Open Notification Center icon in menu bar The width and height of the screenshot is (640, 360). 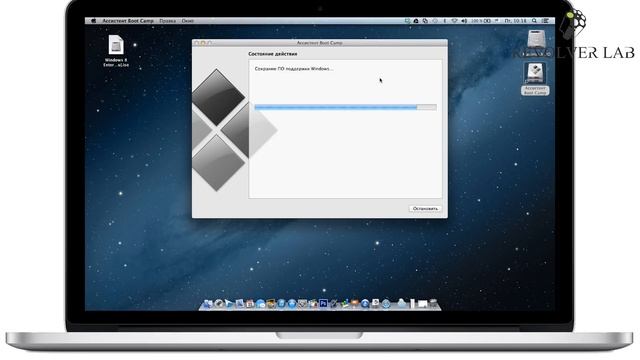(x=545, y=21)
